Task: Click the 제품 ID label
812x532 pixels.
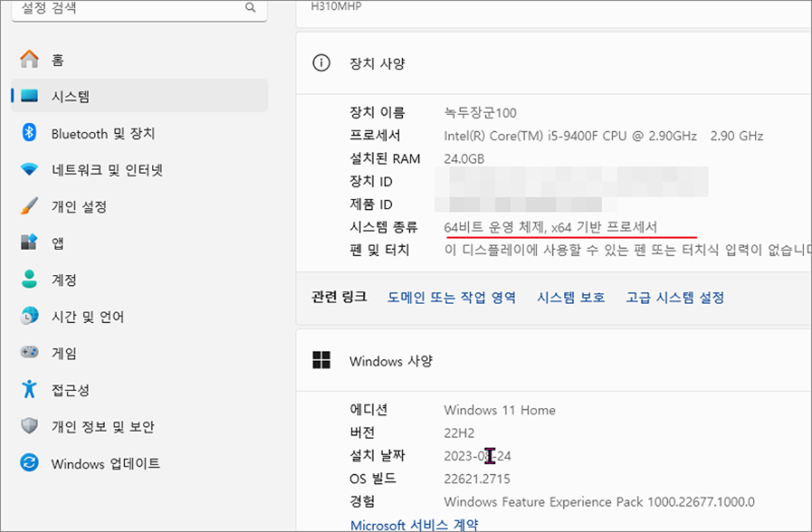Action: [x=371, y=205]
